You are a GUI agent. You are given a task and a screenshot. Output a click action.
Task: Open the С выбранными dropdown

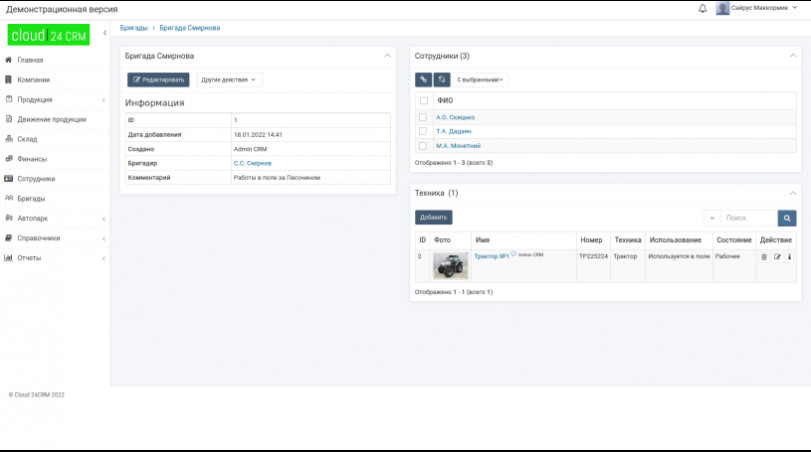pos(480,79)
